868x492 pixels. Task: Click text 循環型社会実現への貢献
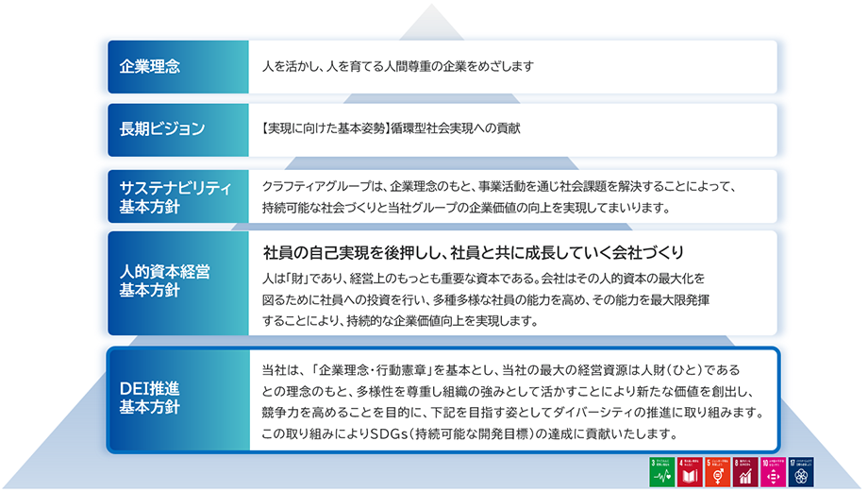tap(456, 128)
